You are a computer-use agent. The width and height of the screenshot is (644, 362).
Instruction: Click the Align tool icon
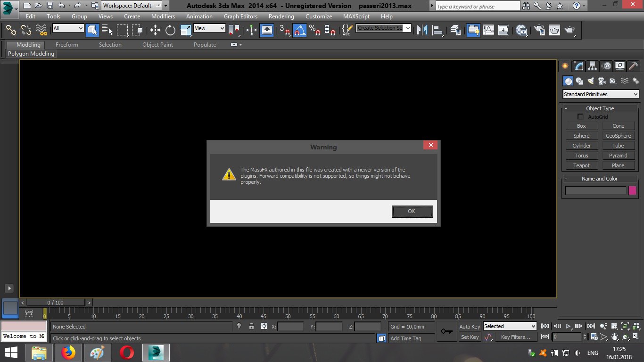pyautogui.click(x=438, y=30)
